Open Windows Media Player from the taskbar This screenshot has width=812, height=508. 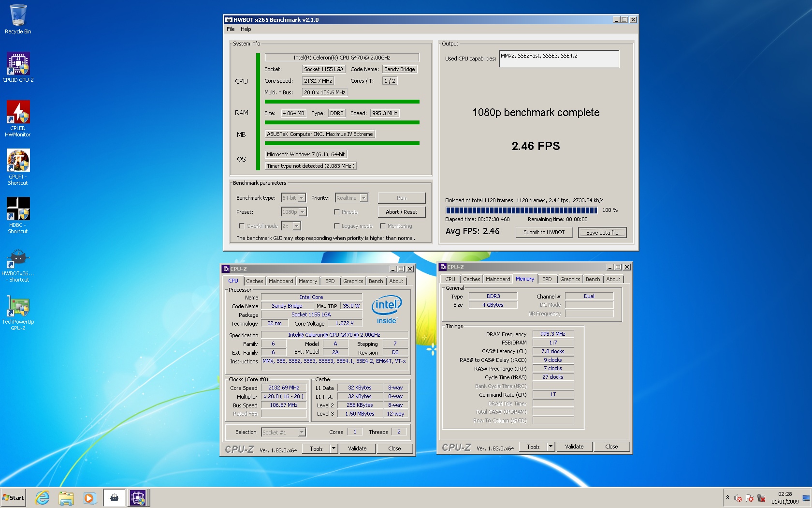pos(89,497)
